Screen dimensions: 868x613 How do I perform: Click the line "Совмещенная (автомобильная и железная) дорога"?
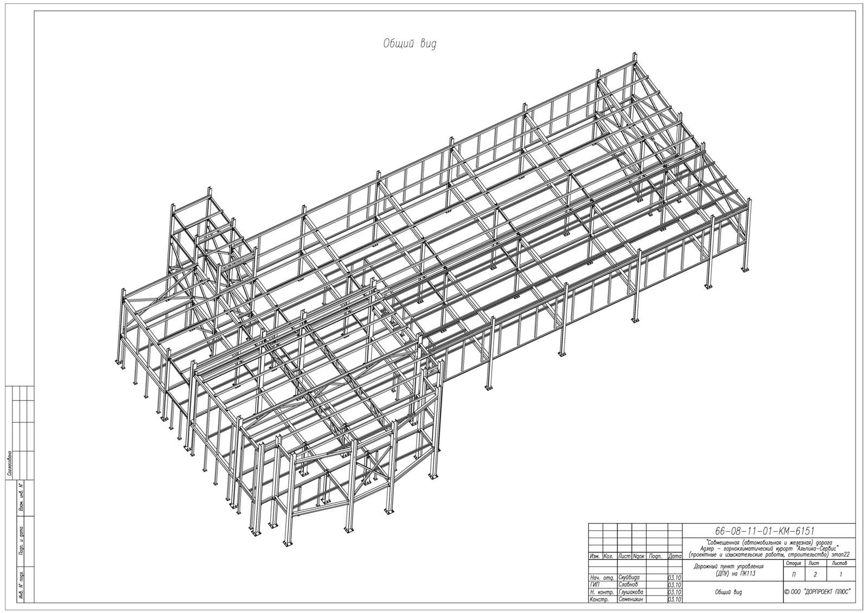coord(769,541)
